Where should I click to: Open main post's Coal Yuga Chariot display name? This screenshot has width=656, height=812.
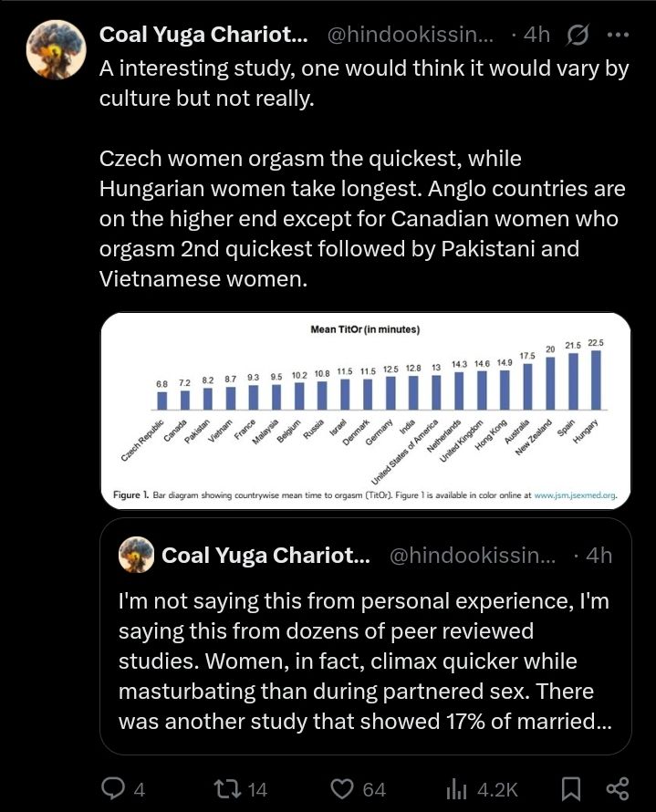pyautogui.click(x=203, y=36)
